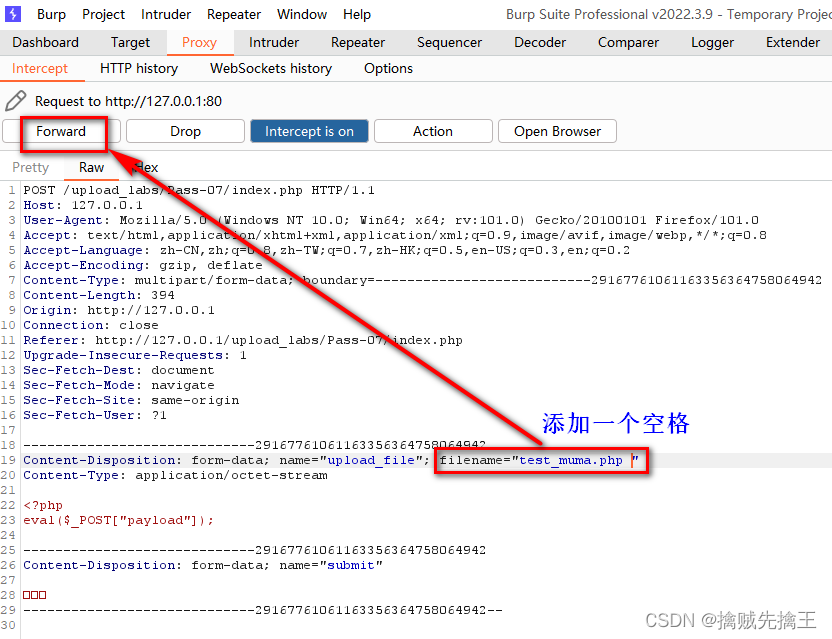832x639 pixels.
Task: Click the Referer header line
Action: (243, 340)
